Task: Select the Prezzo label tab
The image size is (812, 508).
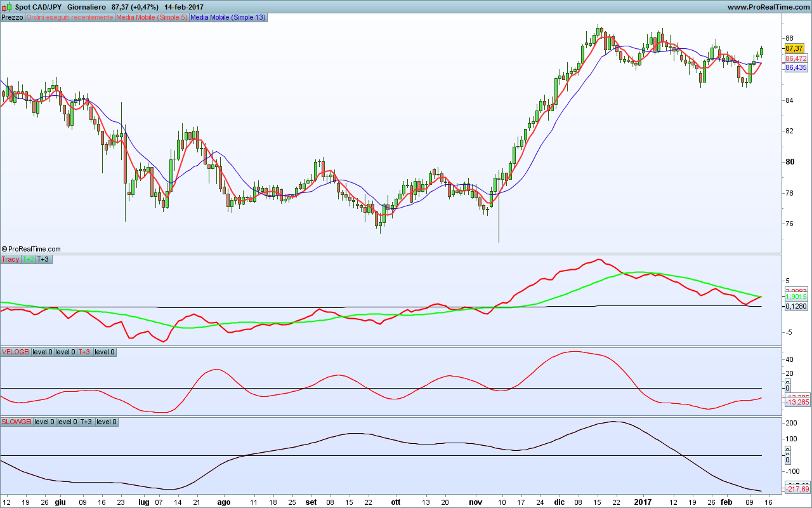Action: [x=12, y=17]
